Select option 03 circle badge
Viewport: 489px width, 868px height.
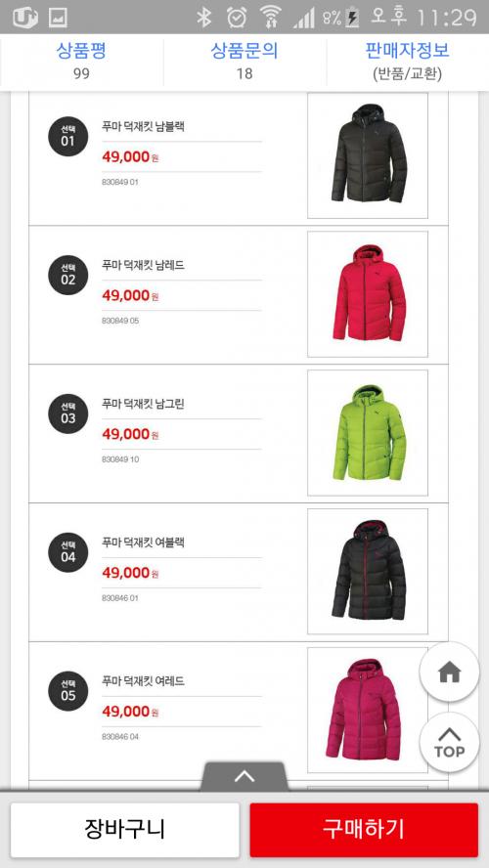coord(68,413)
